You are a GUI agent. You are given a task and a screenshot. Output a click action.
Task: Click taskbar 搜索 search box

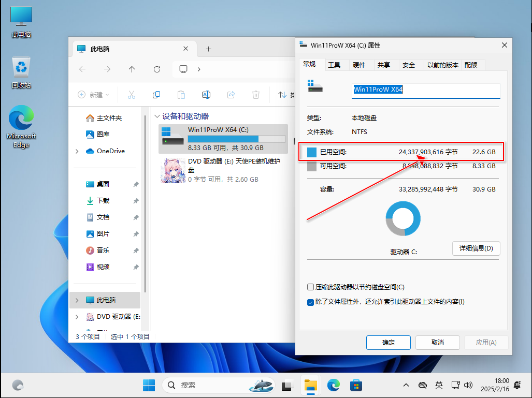pyautogui.click(x=219, y=385)
